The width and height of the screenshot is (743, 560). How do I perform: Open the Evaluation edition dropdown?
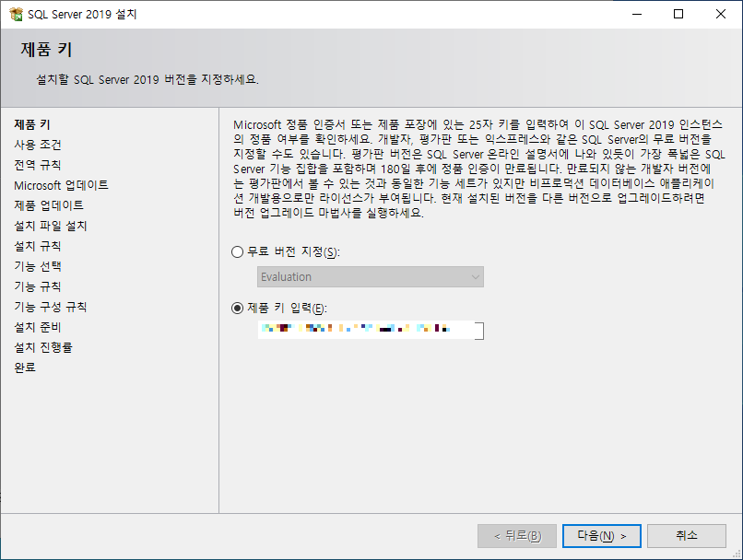point(371,277)
